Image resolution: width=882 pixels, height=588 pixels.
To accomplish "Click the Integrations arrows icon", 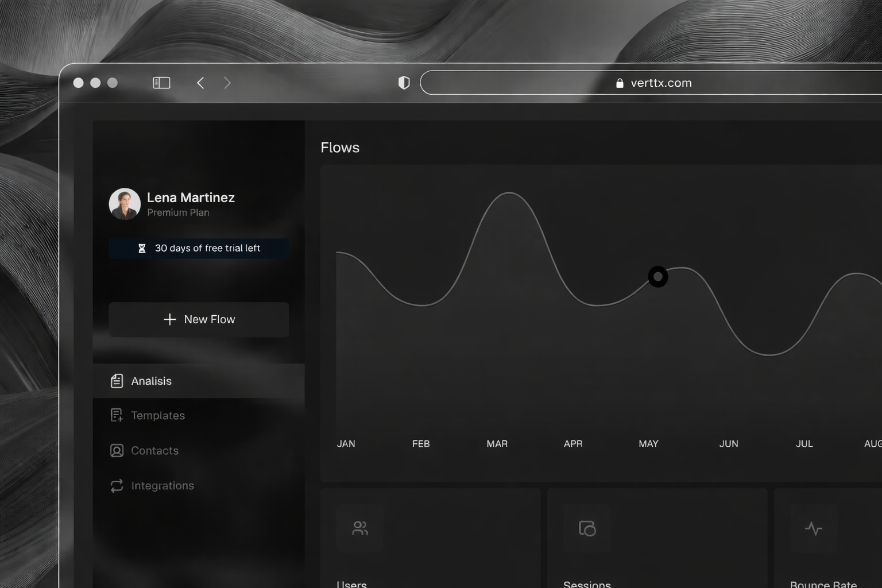I will 117,486.
